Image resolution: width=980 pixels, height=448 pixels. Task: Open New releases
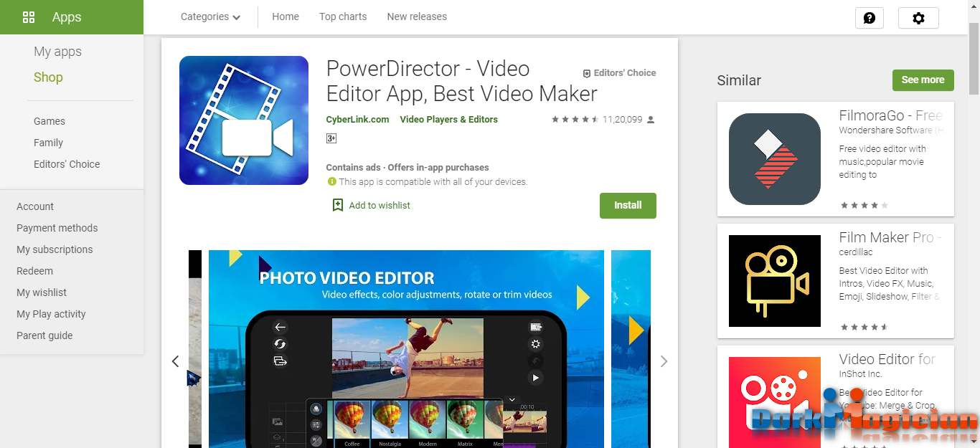417,16
